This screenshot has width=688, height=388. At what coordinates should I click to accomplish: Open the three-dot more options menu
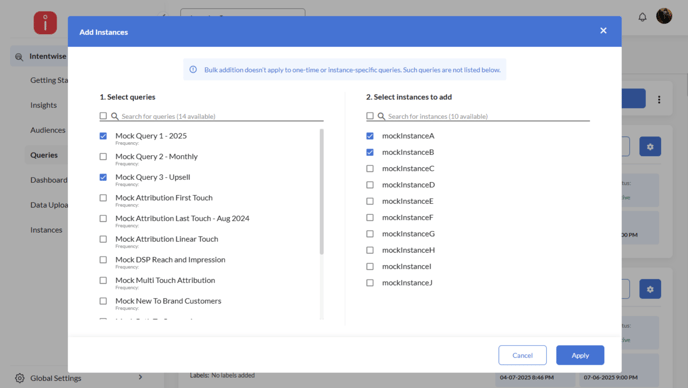[659, 100]
